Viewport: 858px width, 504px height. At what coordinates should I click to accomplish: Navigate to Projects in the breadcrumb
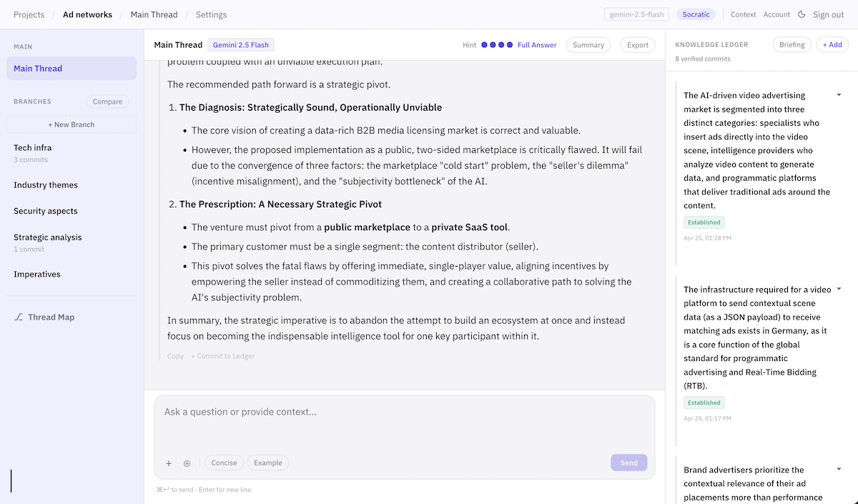[x=27, y=14]
